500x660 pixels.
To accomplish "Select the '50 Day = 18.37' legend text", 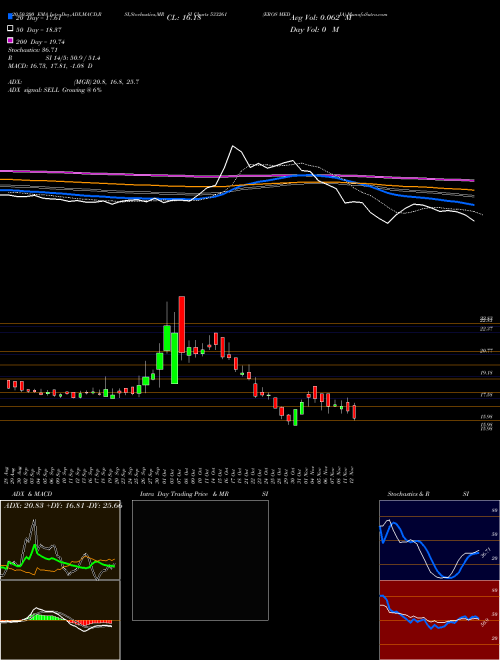I will pos(39,30).
